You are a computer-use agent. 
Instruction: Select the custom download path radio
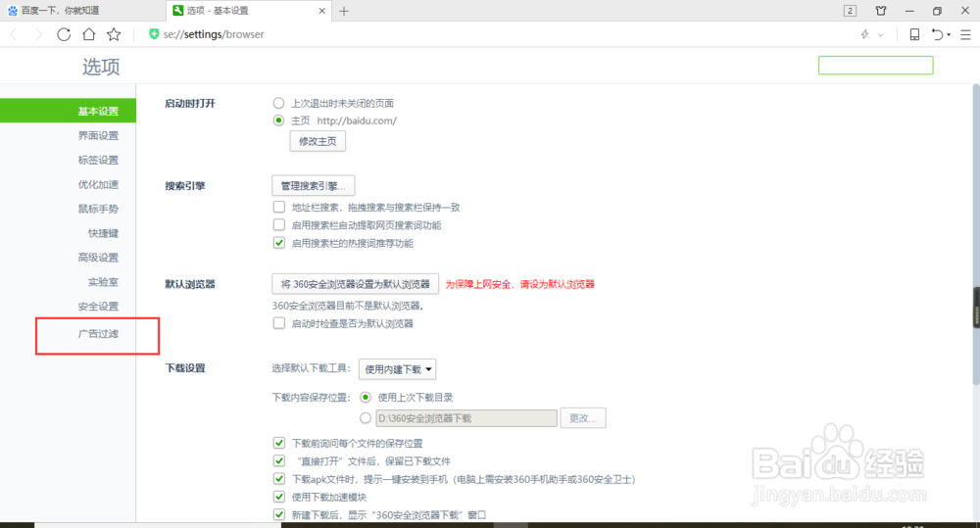pyautogui.click(x=366, y=418)
